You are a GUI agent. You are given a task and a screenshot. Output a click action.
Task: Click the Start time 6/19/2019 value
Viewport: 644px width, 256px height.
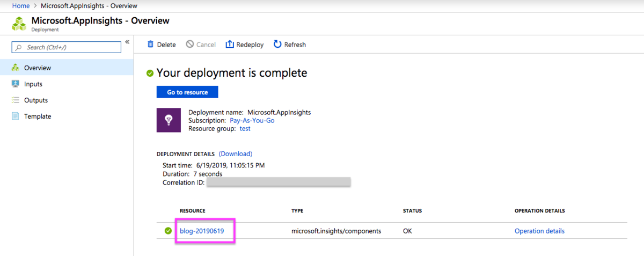click(x=231, y=165)
